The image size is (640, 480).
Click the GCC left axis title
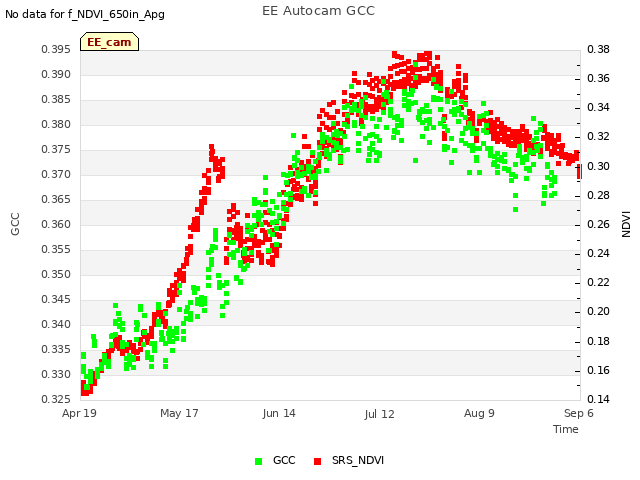(15, 224)
